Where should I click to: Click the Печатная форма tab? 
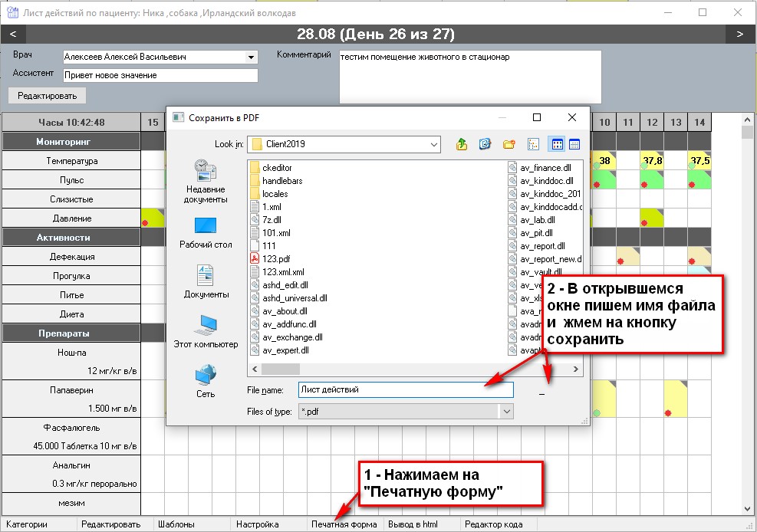(344, 524)
